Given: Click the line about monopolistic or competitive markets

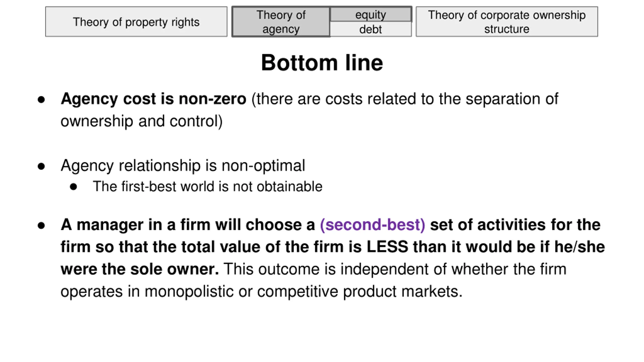Looking at the screenshot, I should [262, 292].
